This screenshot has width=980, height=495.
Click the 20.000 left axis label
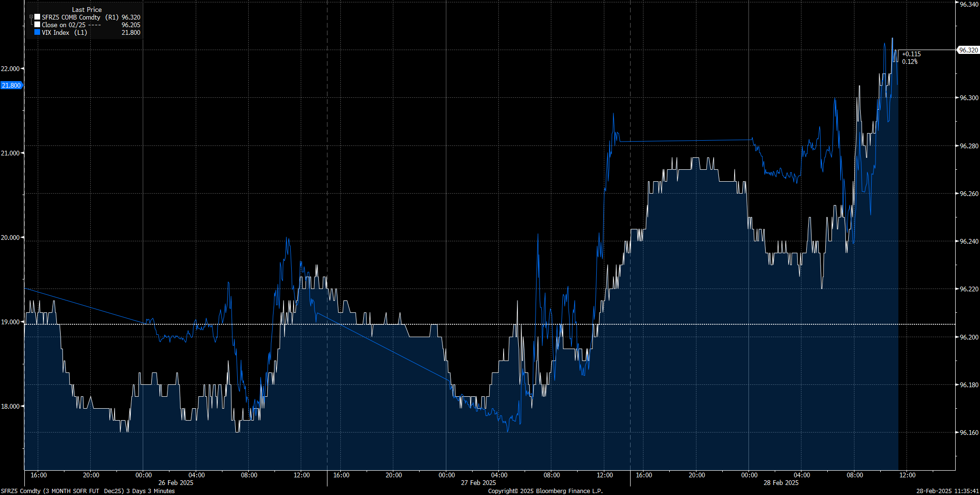[11, 237]
